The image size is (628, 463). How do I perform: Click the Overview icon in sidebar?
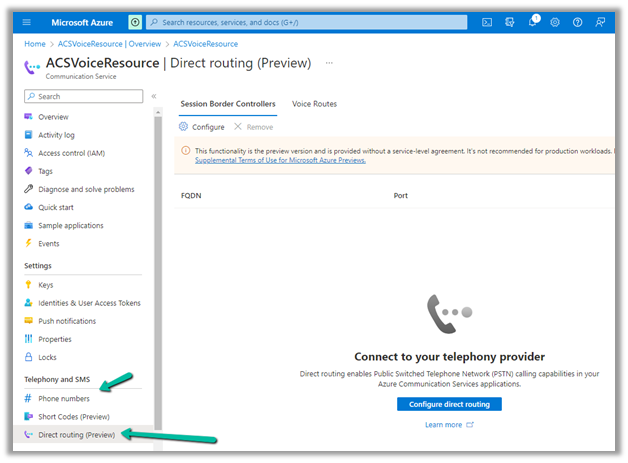click(28, 117)
